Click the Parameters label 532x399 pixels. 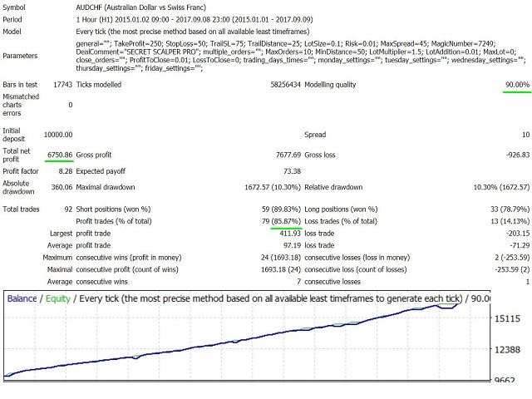pyautogui.click(x=20, y=56)
